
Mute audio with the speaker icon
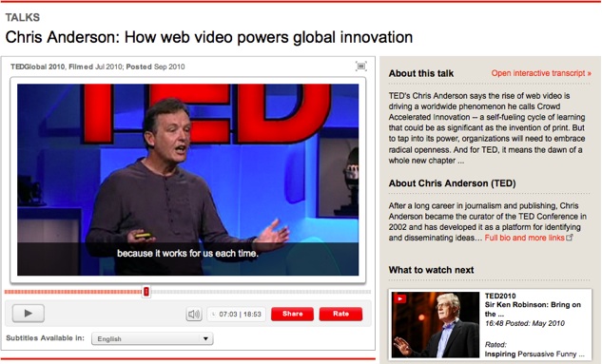click(194, 315)
